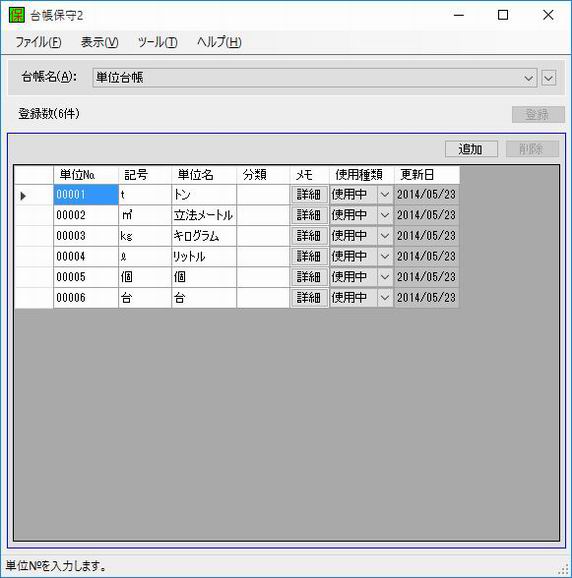
Task: Select the 00002 unit number cell
Action: [86, 215]
